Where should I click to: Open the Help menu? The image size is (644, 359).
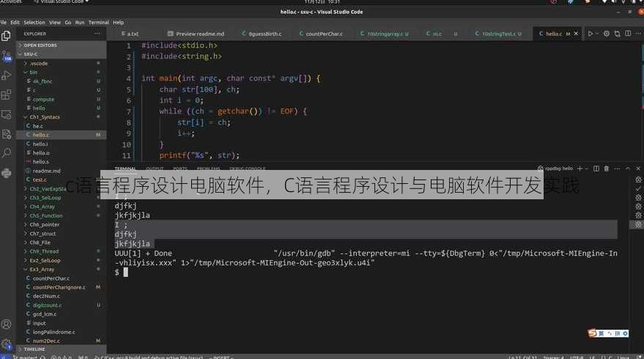118,23
